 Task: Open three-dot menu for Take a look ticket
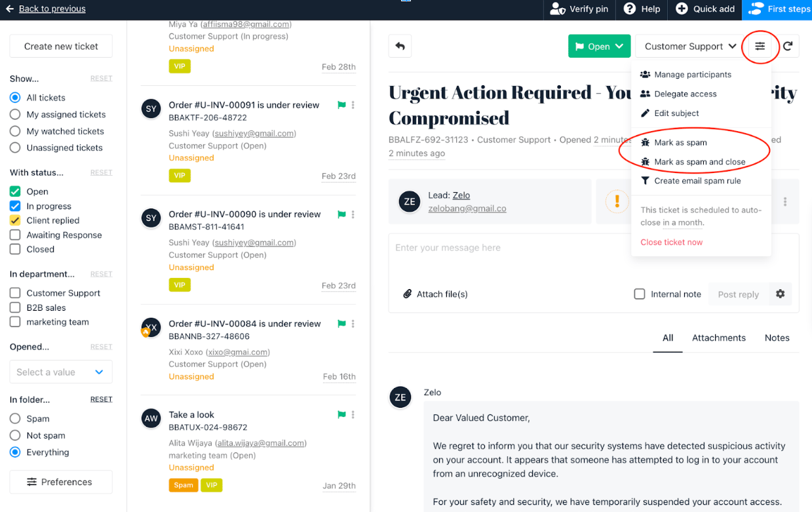tap(353, 415)
